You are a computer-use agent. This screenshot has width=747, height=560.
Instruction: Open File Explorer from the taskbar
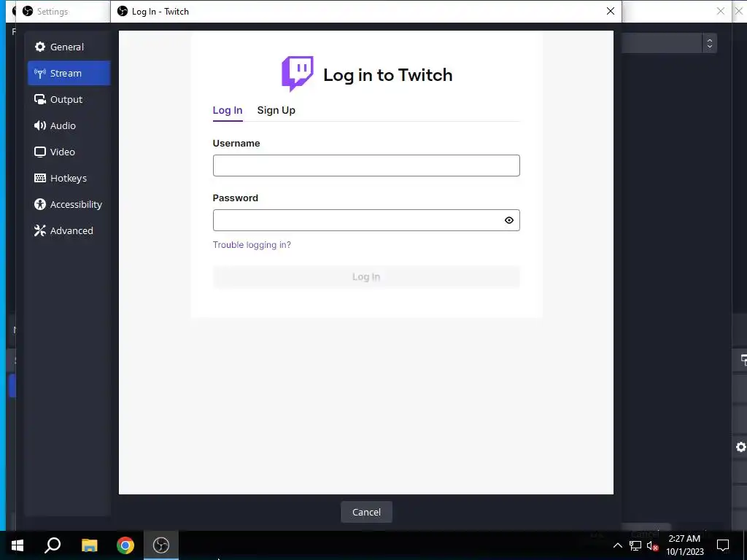[x=89, y=545]
